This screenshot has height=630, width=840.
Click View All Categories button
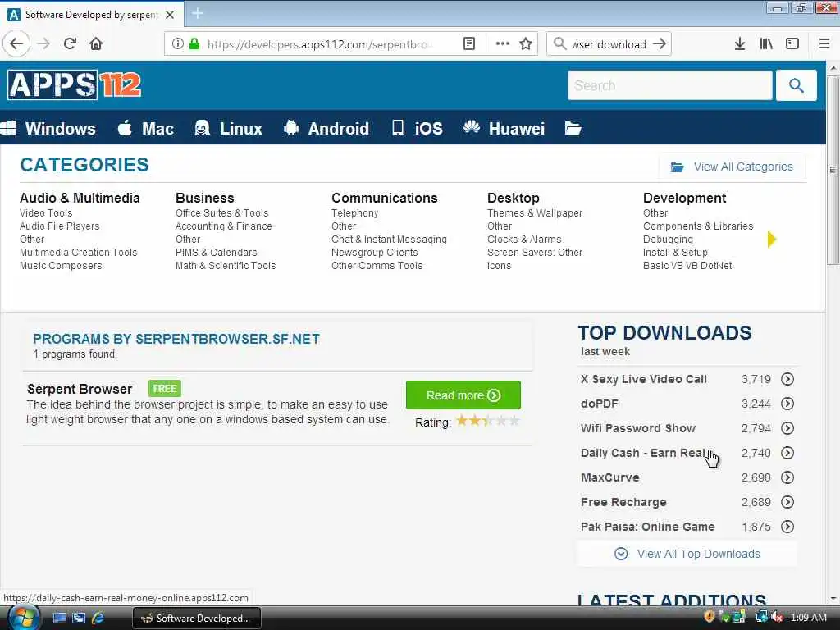(x=732, y=167)
